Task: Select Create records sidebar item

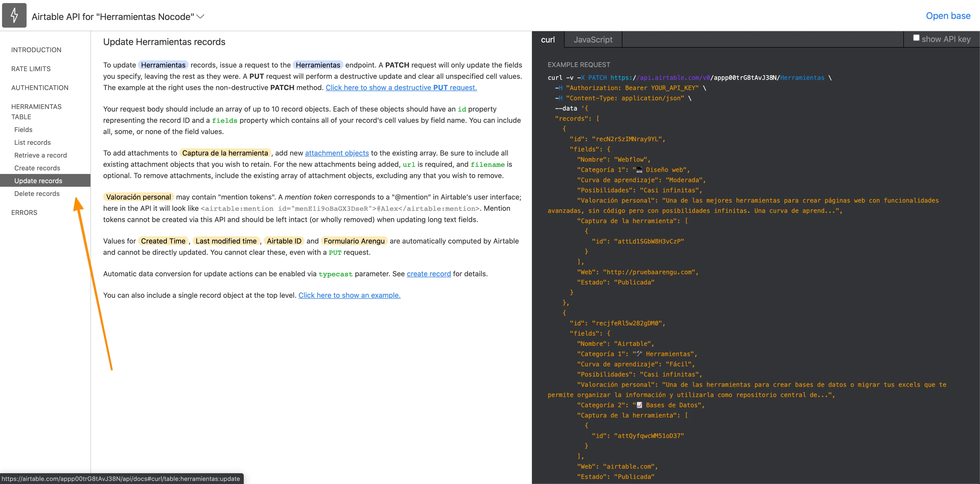Action: click(x=37, y=168)
